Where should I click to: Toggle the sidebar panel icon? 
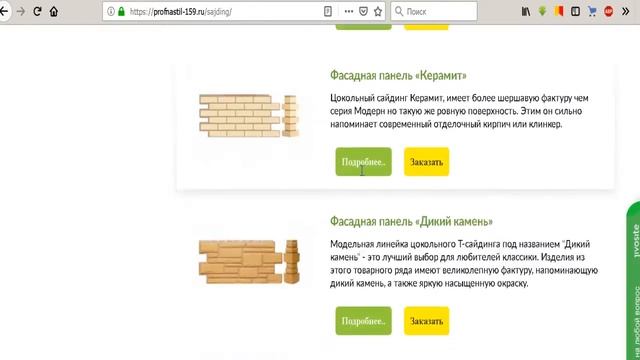(x=575, y=11)
